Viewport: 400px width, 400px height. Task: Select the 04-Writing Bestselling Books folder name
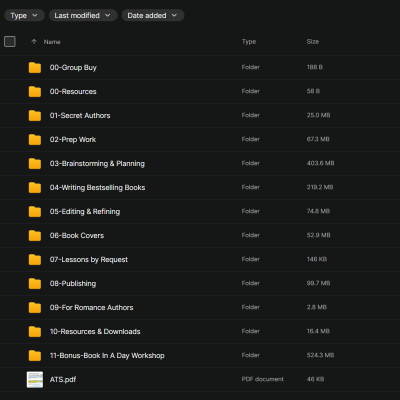click(x=97, y=188)
